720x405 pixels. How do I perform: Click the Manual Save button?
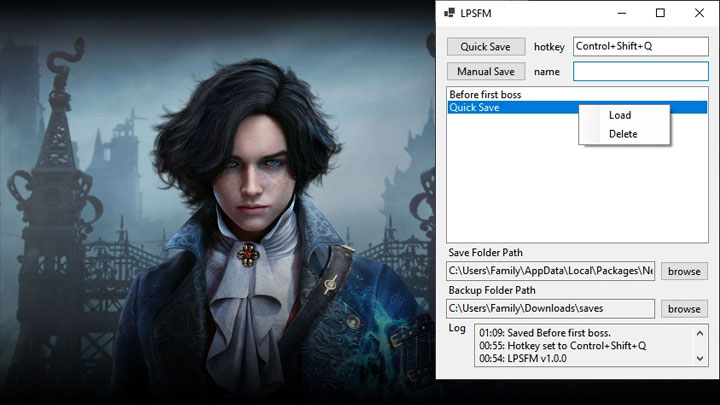(486, 72)
